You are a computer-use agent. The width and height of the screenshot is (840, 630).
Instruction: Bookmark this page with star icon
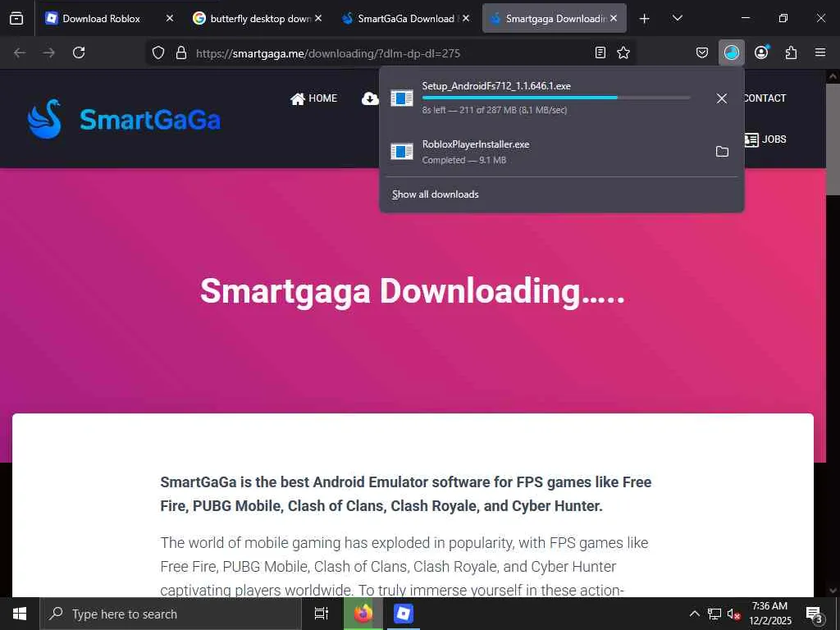pos(623,52)
